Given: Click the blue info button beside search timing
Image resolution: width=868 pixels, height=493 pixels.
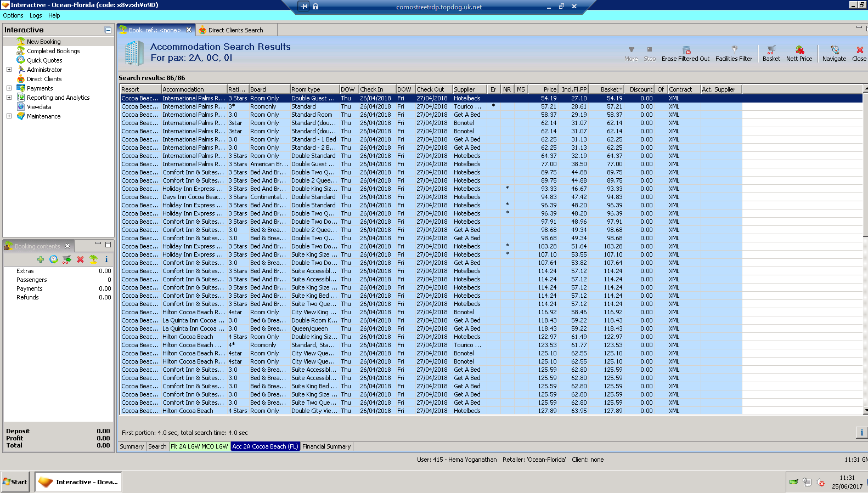Looking at the screenshot, I should [861, 433].
